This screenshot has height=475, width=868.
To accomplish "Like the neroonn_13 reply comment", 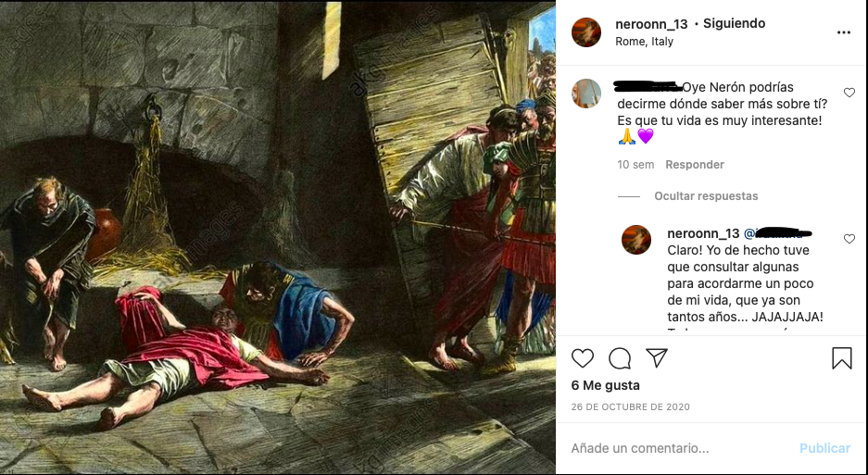I will point(849,239).
